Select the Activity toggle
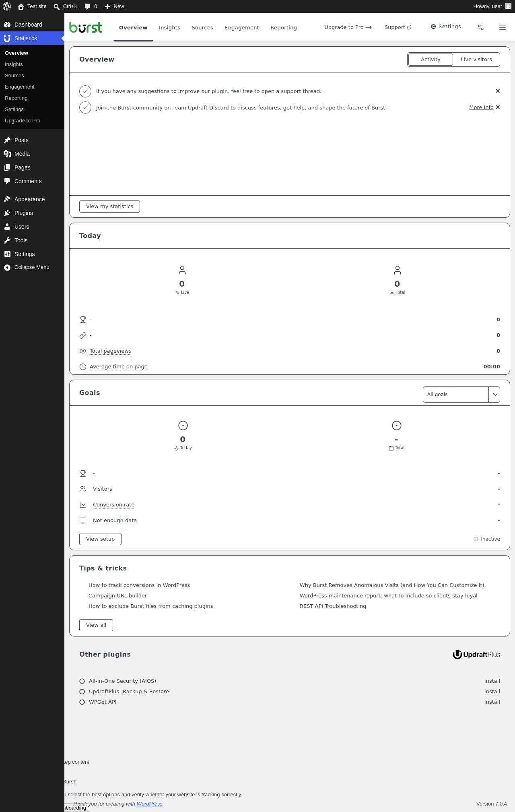 coord(431,60)
